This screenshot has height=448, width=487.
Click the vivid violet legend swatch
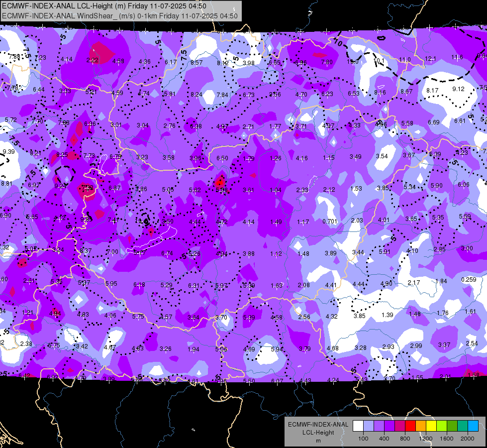[x=390, y=426]
